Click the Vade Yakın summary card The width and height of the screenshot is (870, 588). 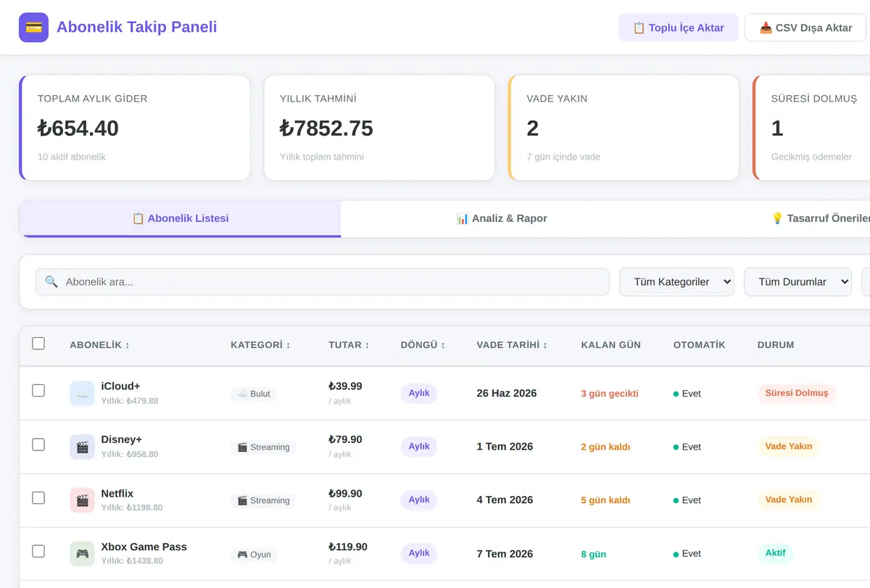[623, 128]
